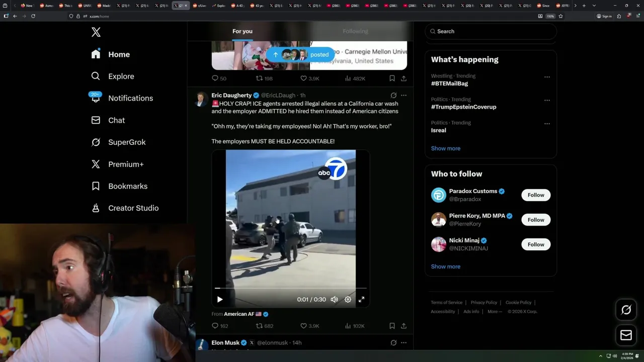The height and width of the screenshot is (362, 644).
Task: Open Premium+ in the sidebar
Action: click(x=117, y=164)
